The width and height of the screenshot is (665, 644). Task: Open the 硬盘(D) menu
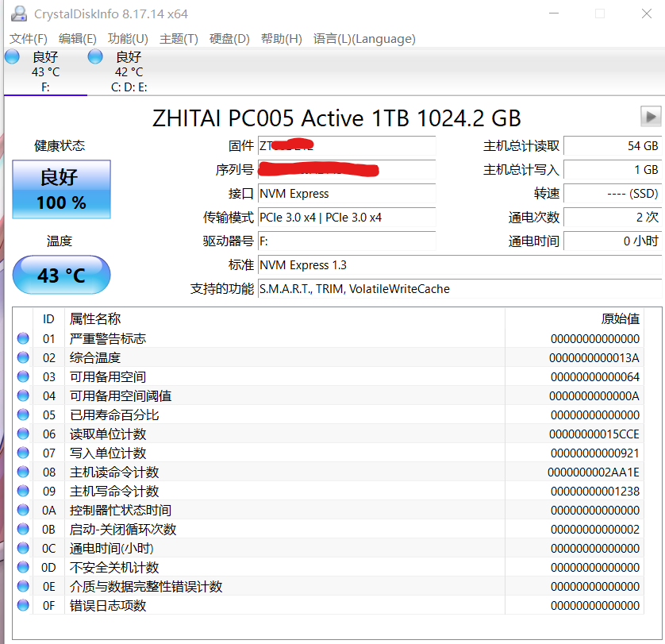pos(229,39)
